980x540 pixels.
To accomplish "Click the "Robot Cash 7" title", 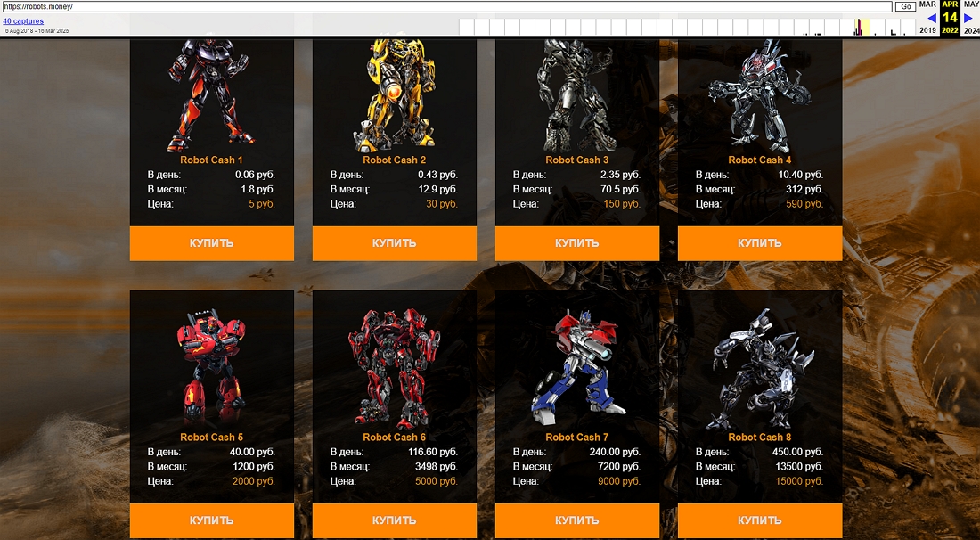I will pyautogui.click(x=577, y=438).
